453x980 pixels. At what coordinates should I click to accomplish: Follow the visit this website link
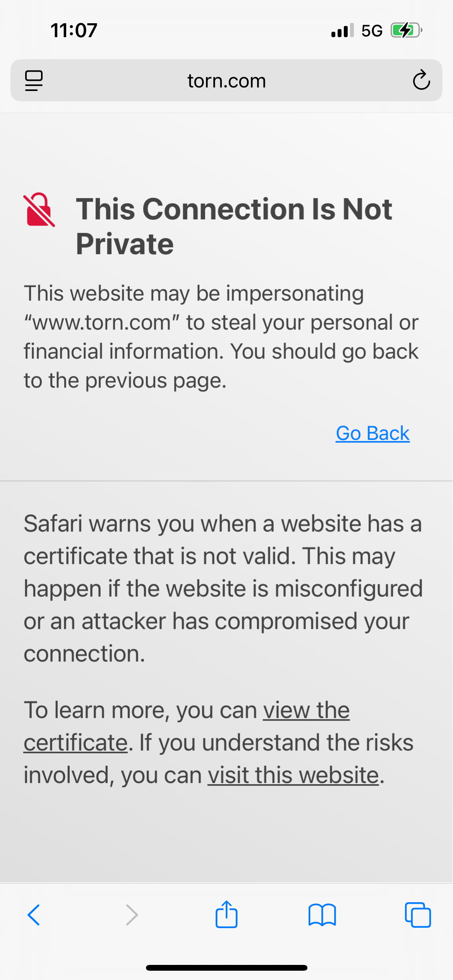293,775
